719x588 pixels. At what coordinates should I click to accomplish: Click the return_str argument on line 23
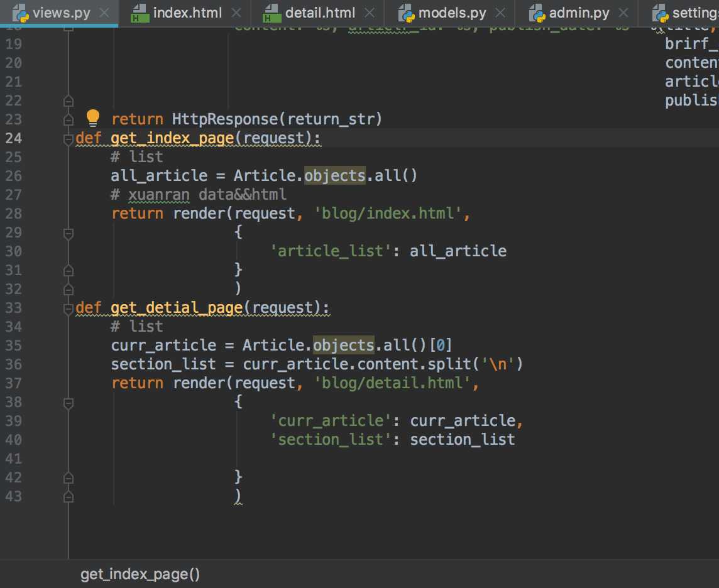331,119
